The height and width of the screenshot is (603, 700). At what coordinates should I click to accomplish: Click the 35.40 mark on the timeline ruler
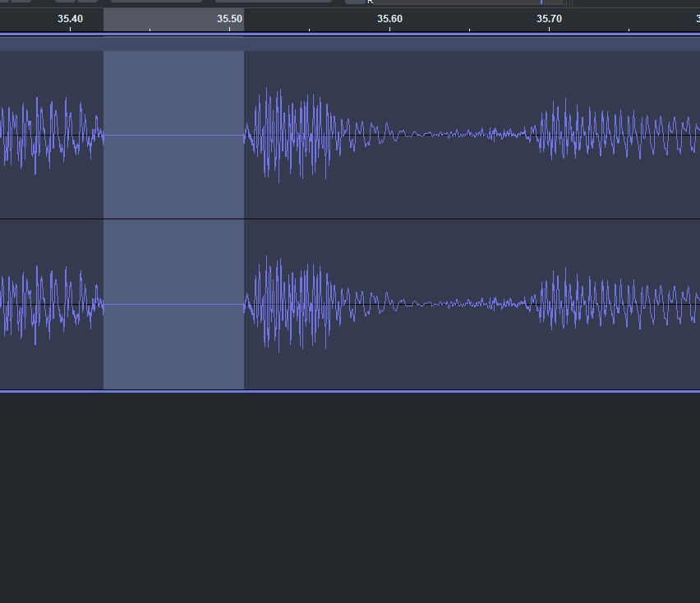point(71,19)
